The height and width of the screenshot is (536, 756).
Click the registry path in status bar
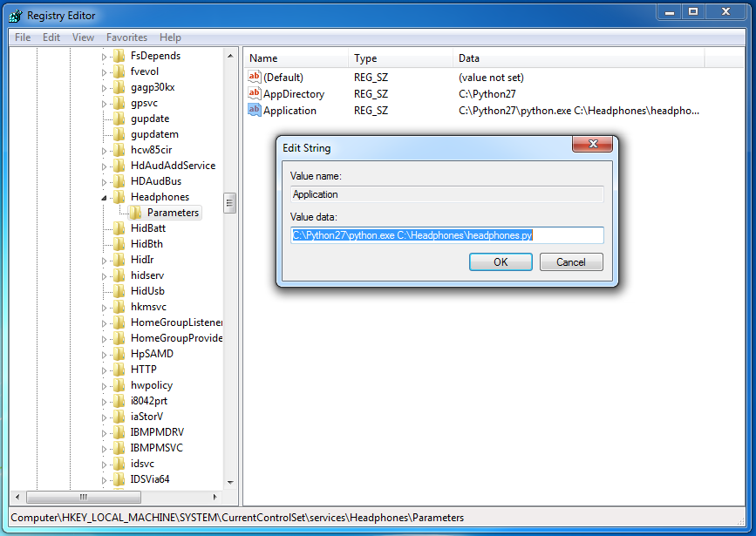click(237, 518)
